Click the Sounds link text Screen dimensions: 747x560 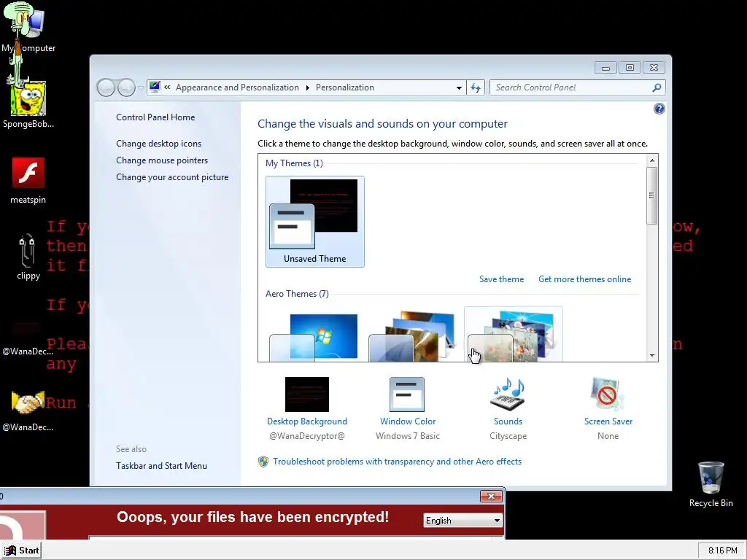(508, 421)
